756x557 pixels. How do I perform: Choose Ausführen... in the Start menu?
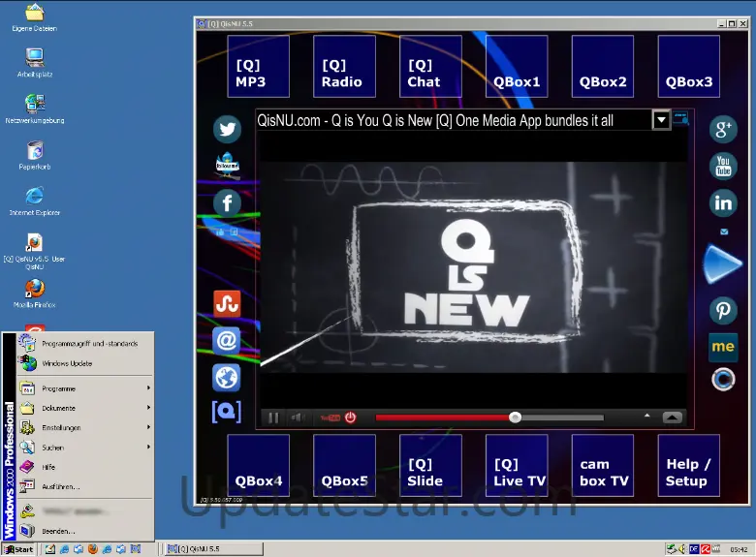point(61,486)
